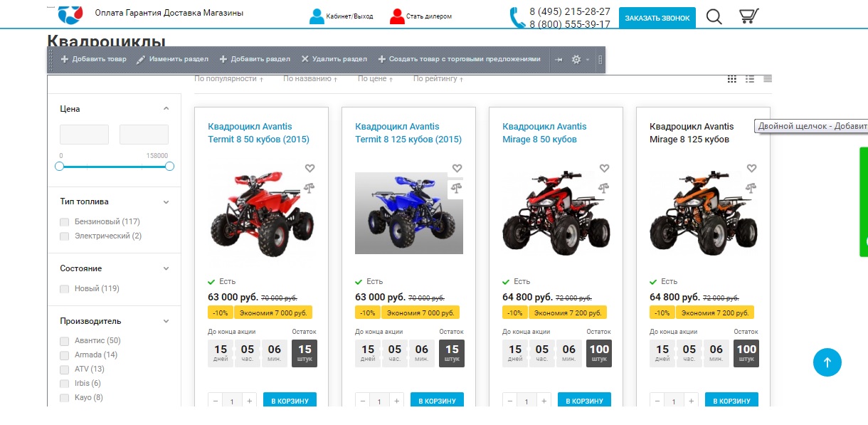Image resolution: width=868 pixels, height=425 pixels.
Task: Open the Кабинет/Выход link
Action: (350, 16)
